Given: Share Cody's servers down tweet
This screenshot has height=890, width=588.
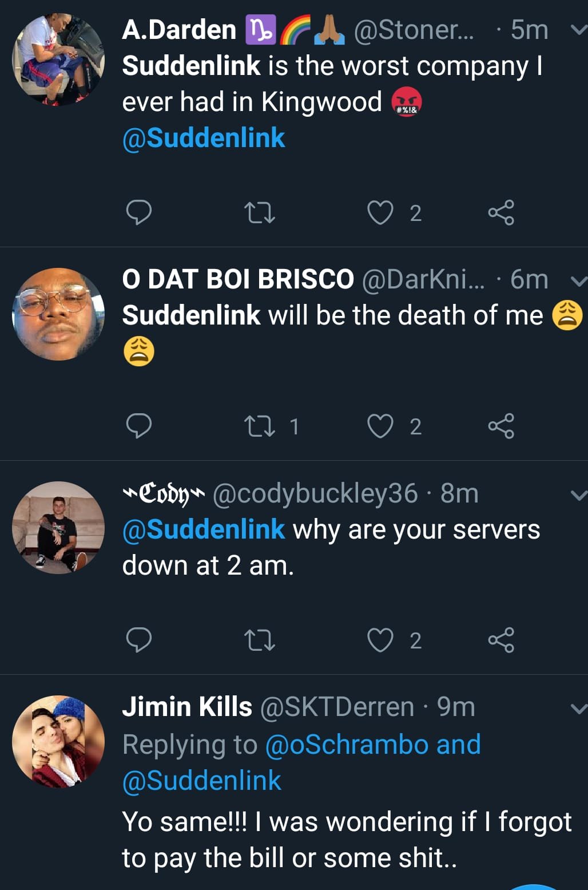Looking at the screenshot, I should [501, 639].
